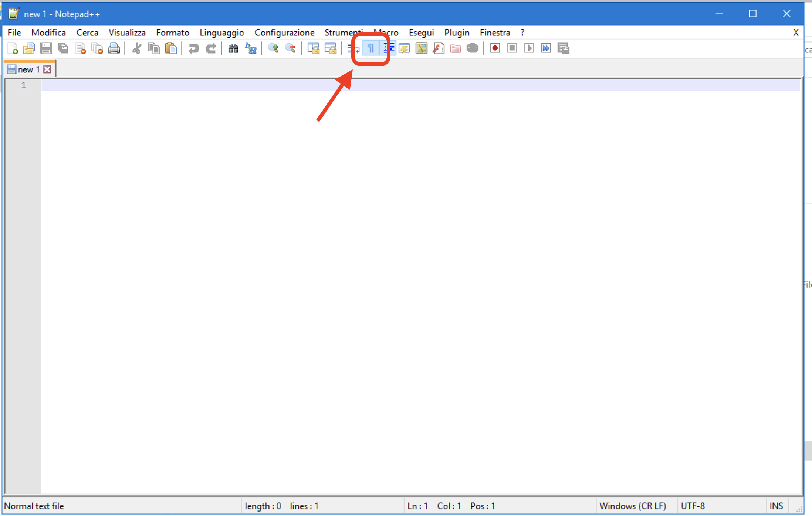Image resolution: width=812 pixels, height=516 pixels.
Task: Open Find with the binoculars icon
Action: 233,48
